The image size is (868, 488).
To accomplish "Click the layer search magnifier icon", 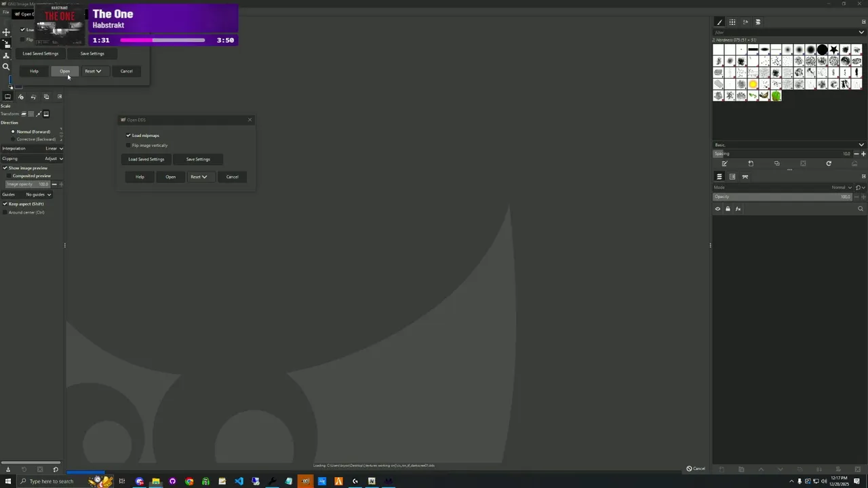I will point(861,209).
